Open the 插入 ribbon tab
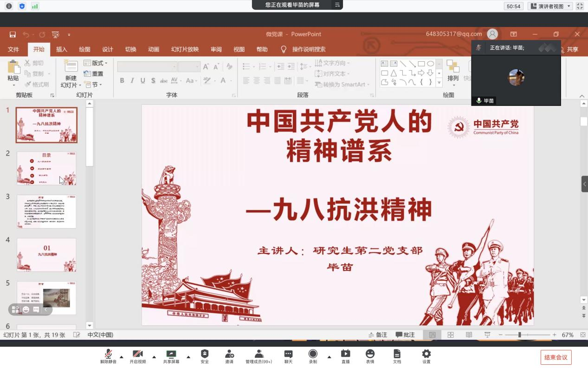 click(x=62, y=49)
